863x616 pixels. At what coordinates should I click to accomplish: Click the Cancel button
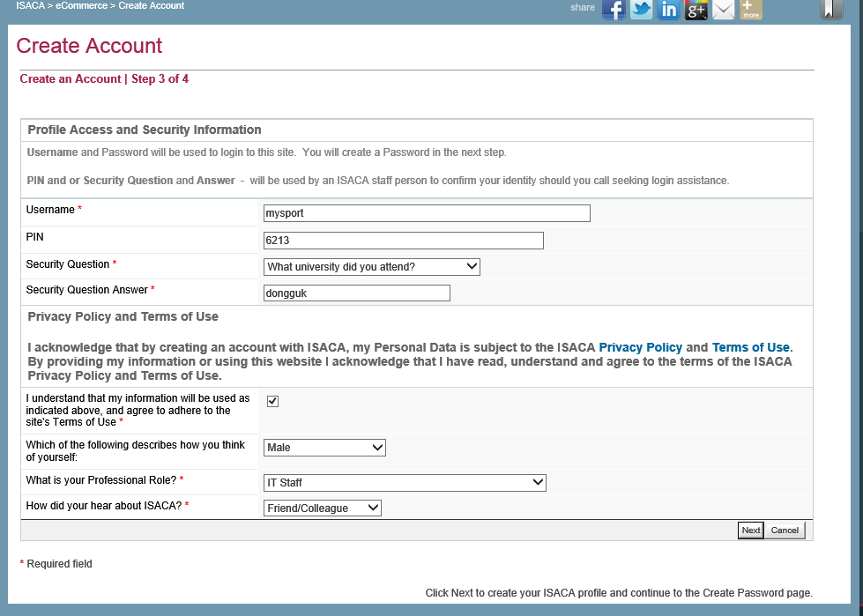pyautogui.click(x=785, y=531)
